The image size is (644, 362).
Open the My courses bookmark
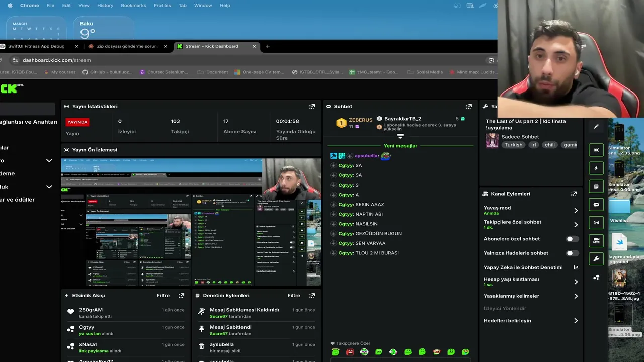[x=59, y=72]
